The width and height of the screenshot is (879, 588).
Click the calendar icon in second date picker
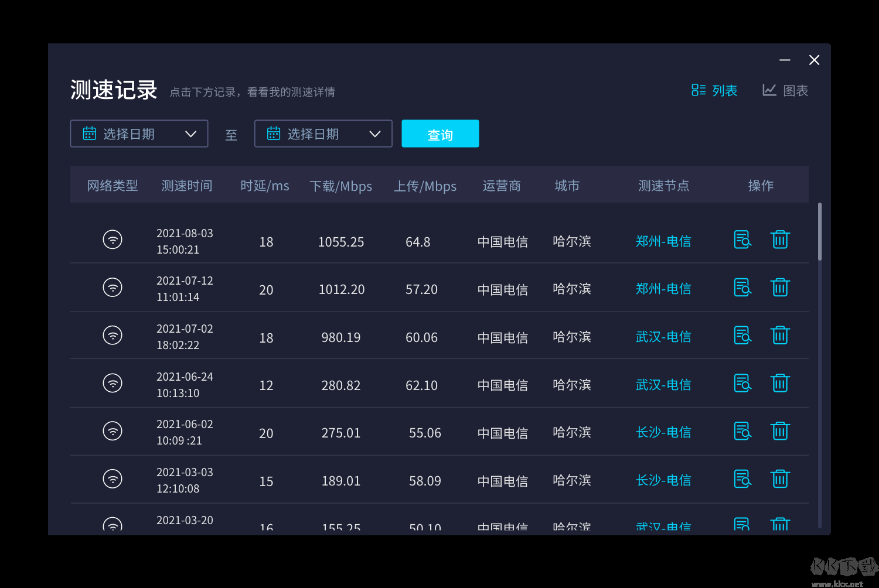[273, 134]
